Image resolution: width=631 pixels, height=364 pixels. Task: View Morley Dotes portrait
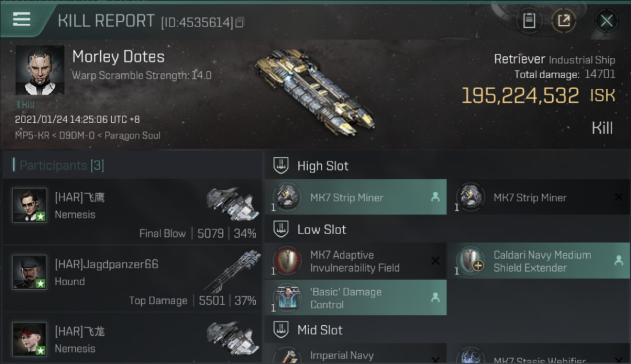(x=40, y=70)
